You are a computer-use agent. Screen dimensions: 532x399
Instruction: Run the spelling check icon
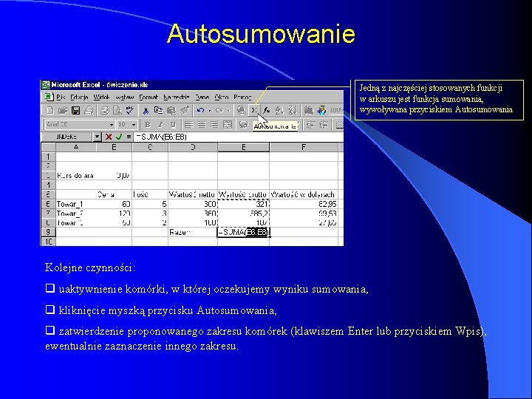[130, 111]
